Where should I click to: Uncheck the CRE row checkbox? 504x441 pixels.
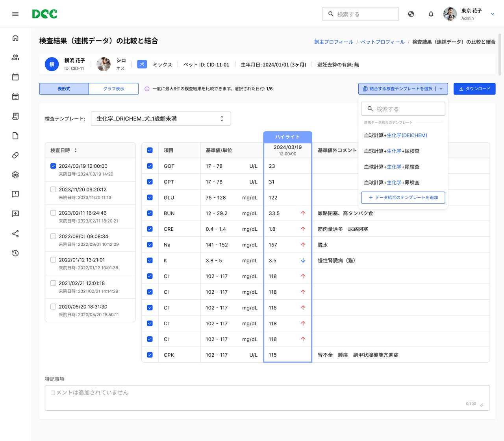pos(150,229)
